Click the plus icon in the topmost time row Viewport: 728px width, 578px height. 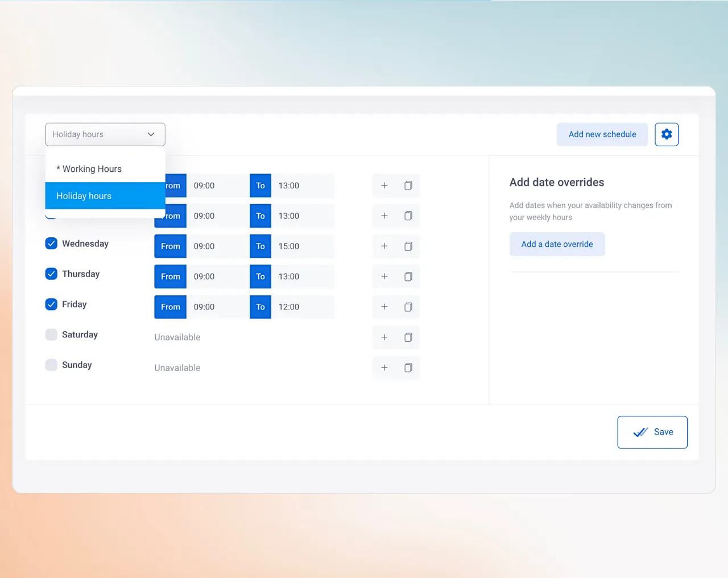pyautogui.click(x=384, y=185)
